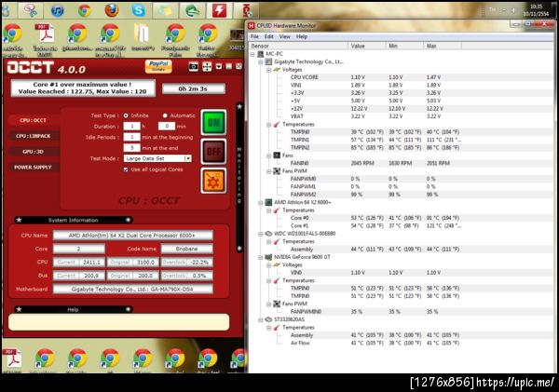
Task: Click the Max column header
Action: pyautogui.click(x=443, y=46)
